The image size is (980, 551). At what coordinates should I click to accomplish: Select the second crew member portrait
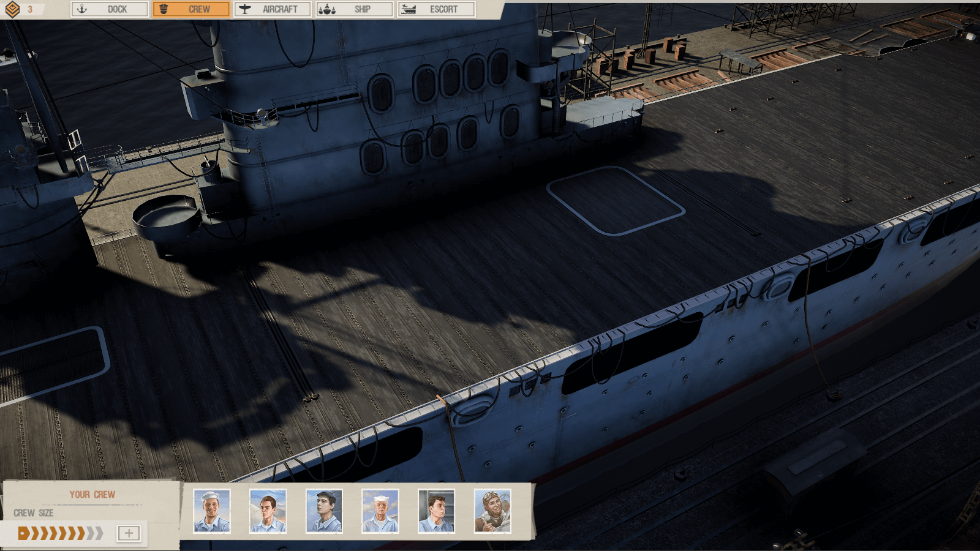(x=268, y=511)
